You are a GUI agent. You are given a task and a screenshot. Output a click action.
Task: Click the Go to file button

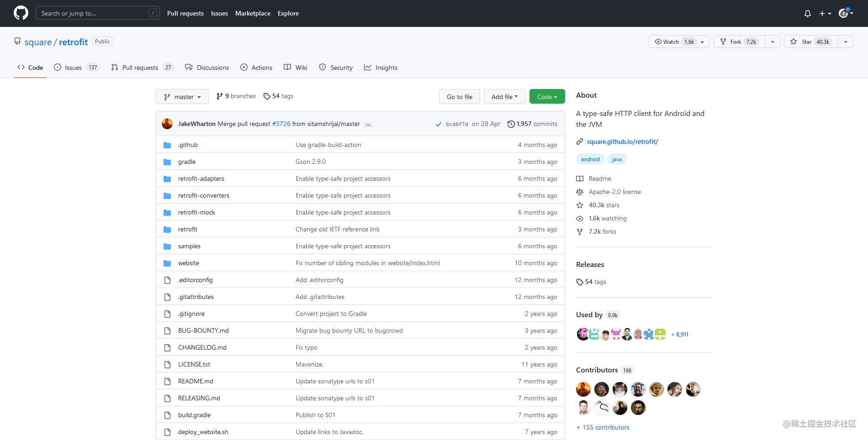[x=460, y=97]
